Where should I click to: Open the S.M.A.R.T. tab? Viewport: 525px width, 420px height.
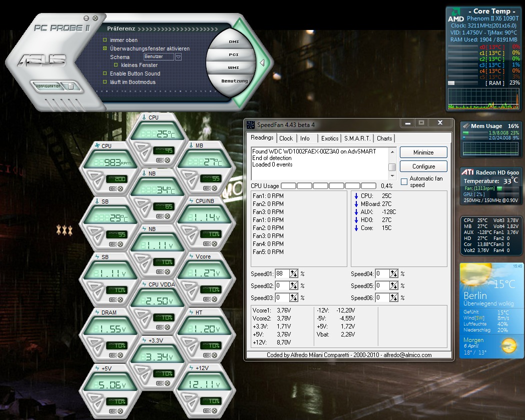[357, 138]
